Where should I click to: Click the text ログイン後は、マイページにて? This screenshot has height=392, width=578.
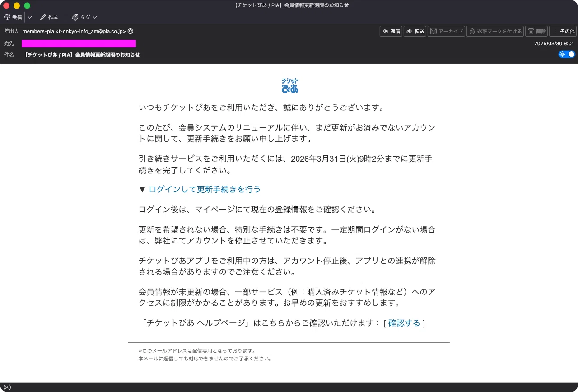[x=257, y=210]
